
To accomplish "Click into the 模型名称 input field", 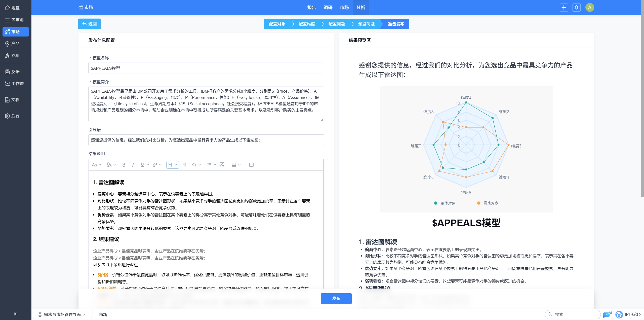I will pos(206,68).
